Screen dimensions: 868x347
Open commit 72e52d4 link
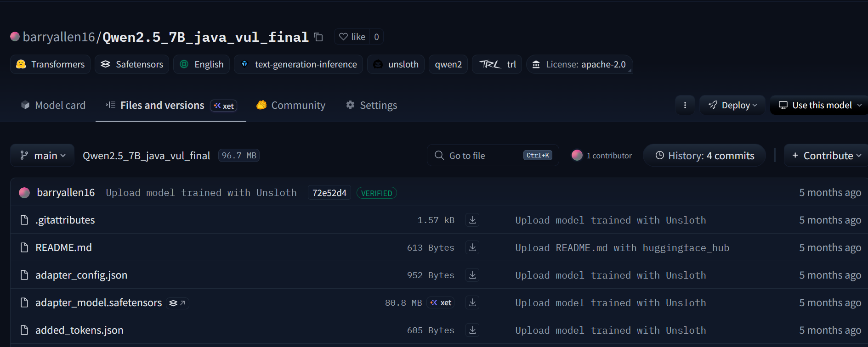[329, 193]
